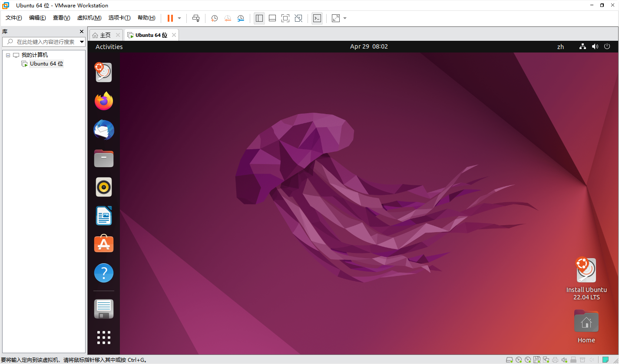Toggle the library panel visibility

click(259, 18)
